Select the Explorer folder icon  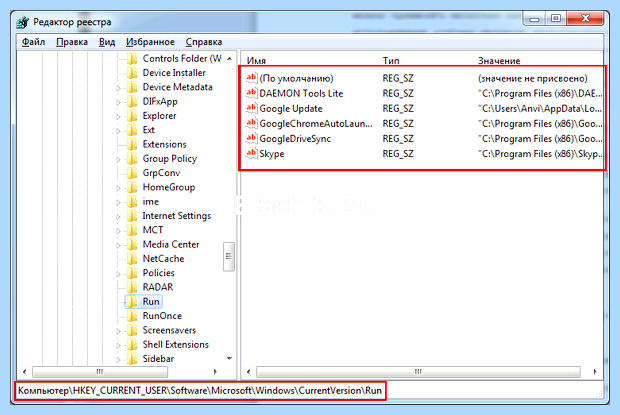point(132,116)
